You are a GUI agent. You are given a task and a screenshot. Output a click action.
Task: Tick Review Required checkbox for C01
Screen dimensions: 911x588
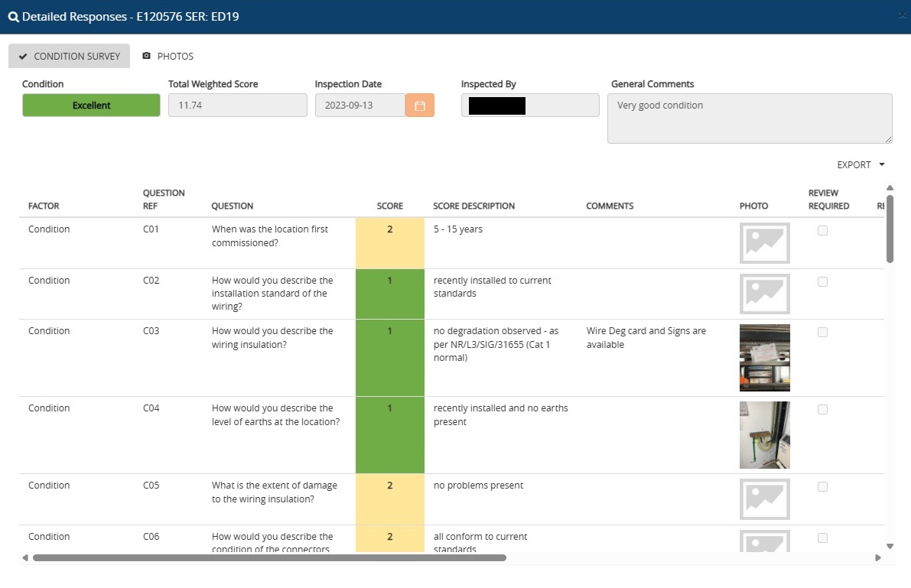tap(822, 231)
